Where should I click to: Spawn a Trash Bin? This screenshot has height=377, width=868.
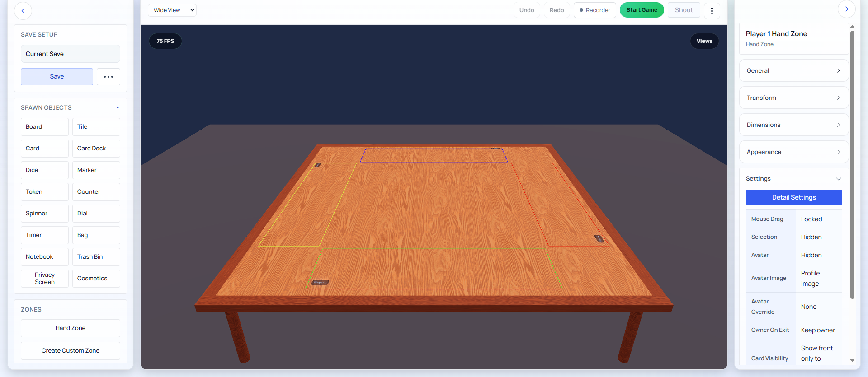pyautogui.click(x=96, y=257)
